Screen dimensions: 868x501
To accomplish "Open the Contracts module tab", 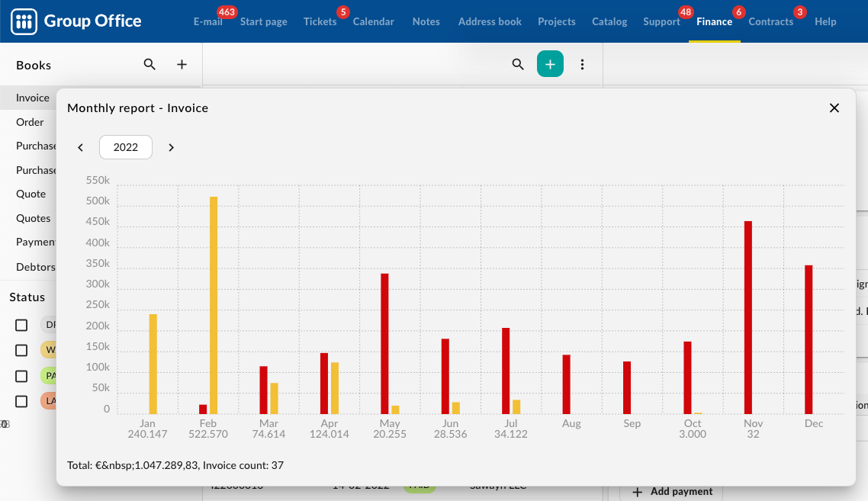I will 770,21.
